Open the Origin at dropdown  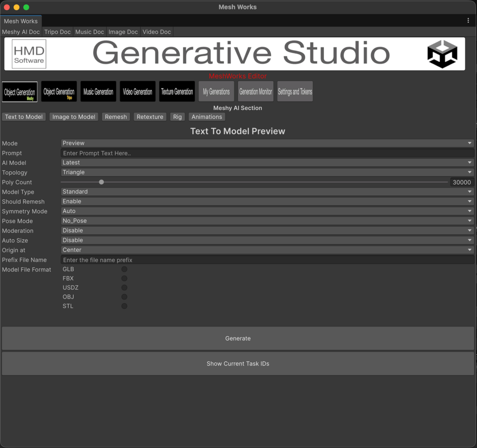pos(267,250)
